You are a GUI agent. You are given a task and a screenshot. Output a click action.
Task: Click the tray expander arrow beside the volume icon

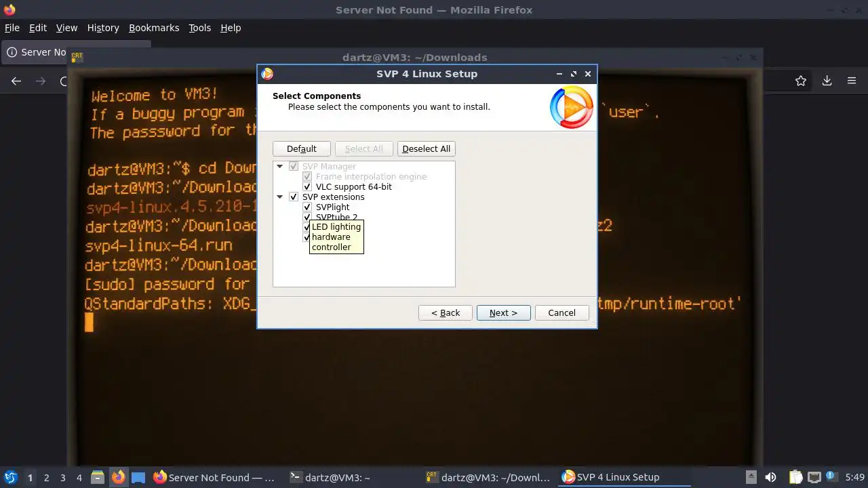tap(751, 477)
